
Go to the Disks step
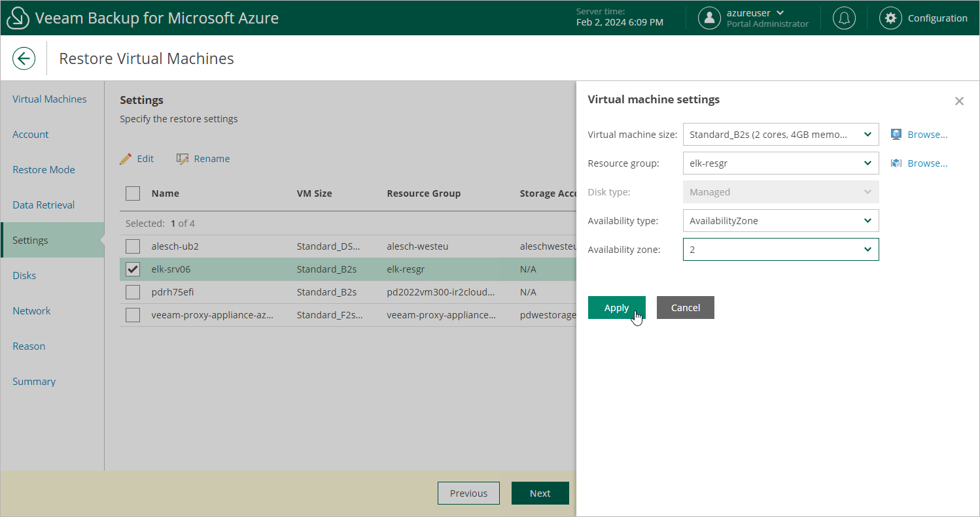(x=24, y=276)
